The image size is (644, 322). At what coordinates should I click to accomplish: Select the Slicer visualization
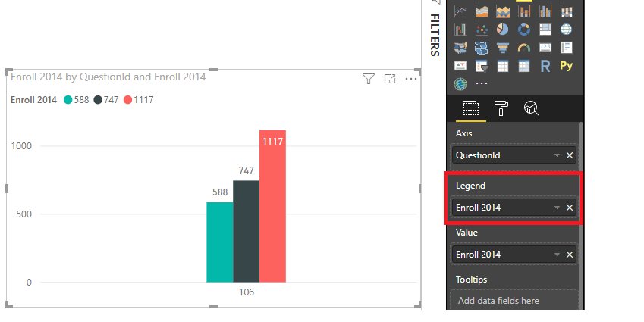point(482,66)
